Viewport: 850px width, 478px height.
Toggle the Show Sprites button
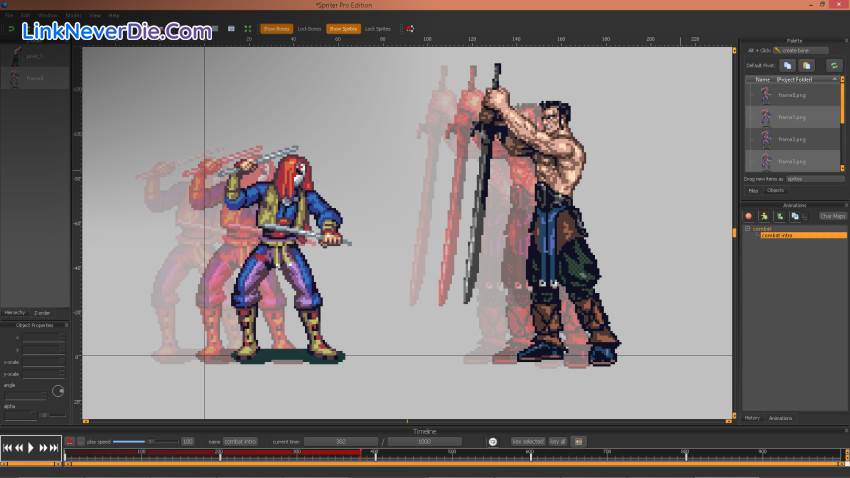click(343, 29)
